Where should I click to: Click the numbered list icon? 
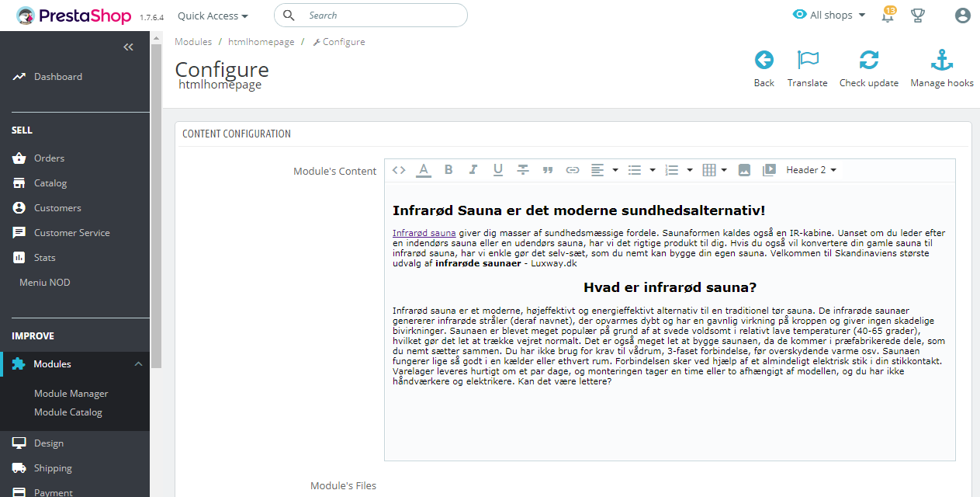tap(672, 170)
